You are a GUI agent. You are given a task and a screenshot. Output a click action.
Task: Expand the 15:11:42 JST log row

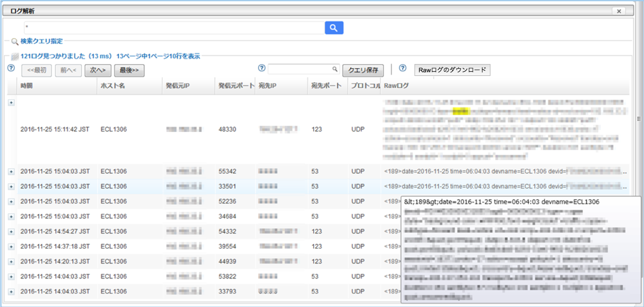pos(11,103)
